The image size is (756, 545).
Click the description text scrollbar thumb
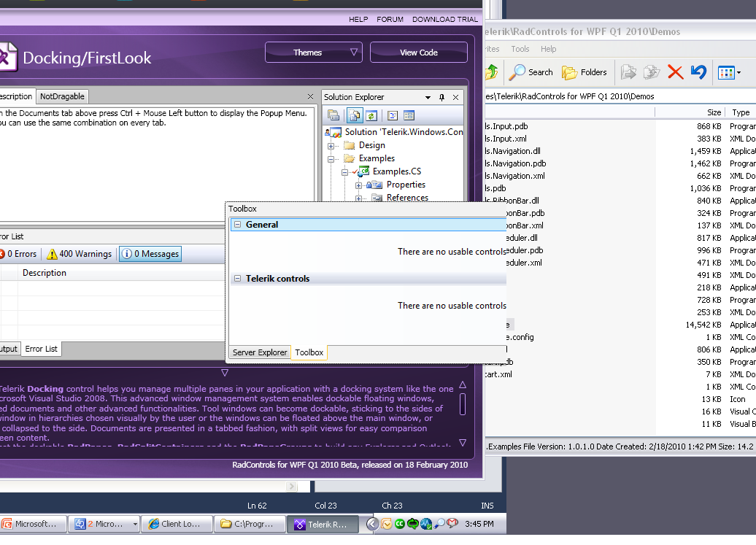tap(463, 404)
